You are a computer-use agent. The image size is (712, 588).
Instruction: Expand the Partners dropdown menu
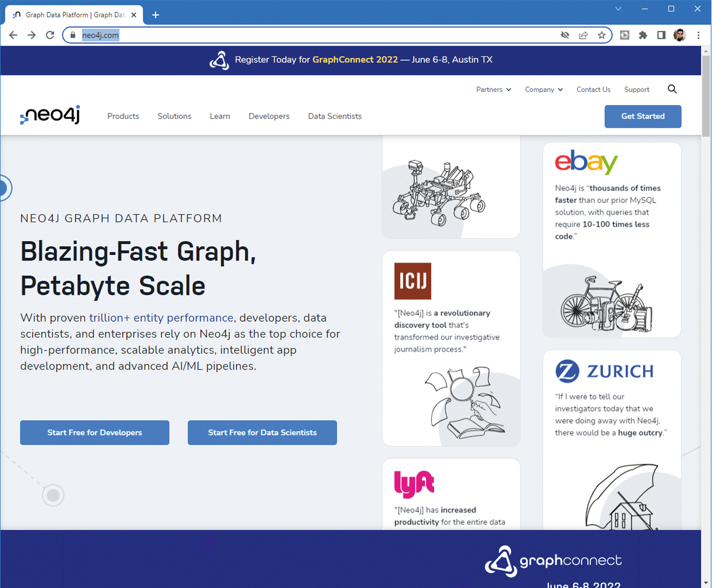tap(493, 89)
